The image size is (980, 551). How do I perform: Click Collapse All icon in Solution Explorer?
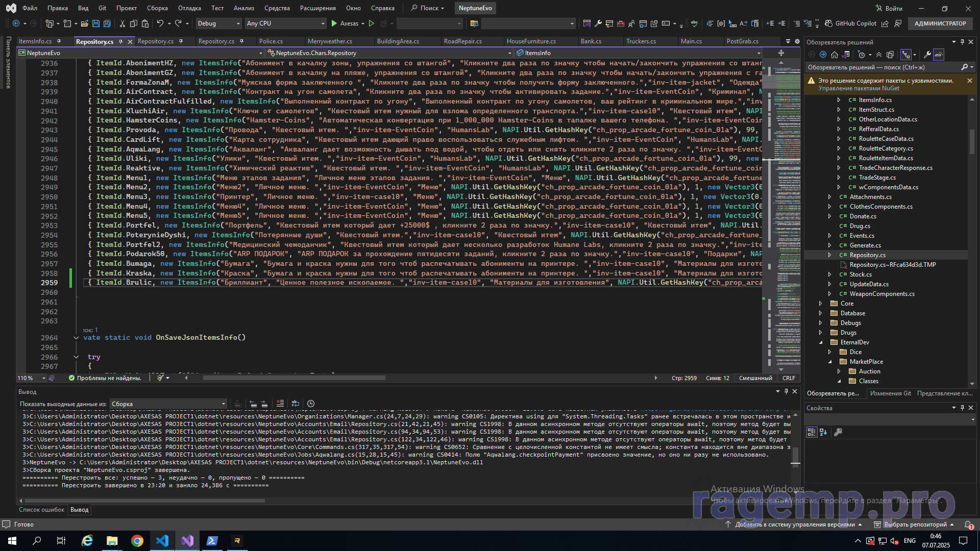pyautogui.click(x=879, y=55)
